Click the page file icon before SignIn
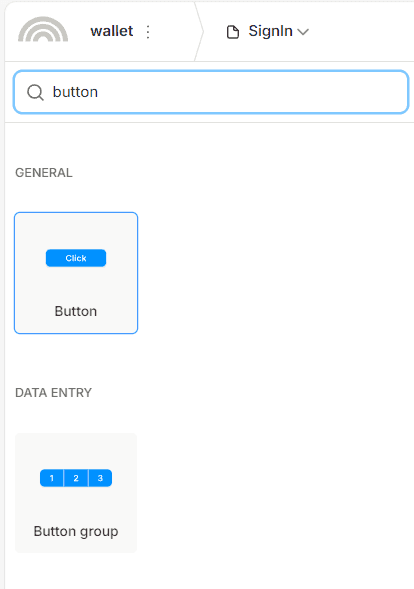 (233, 32)
